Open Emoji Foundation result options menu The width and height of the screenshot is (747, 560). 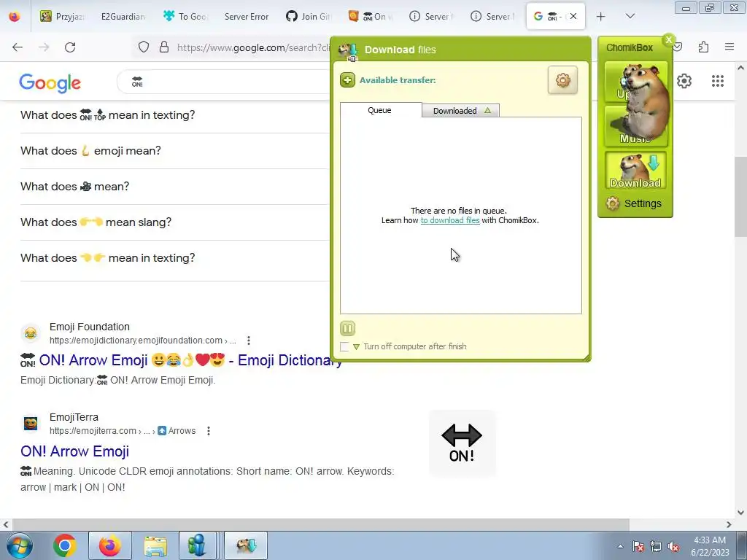[249, 341]
